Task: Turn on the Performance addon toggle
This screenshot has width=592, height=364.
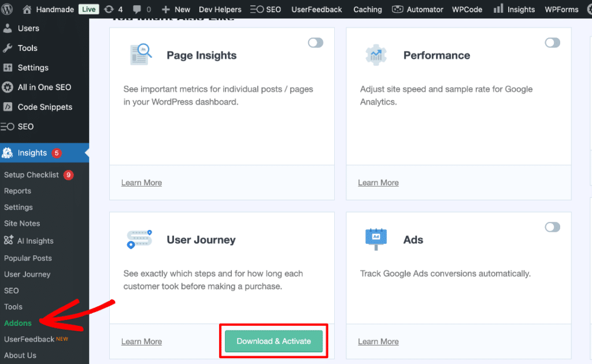Action: tap(552, 43)
